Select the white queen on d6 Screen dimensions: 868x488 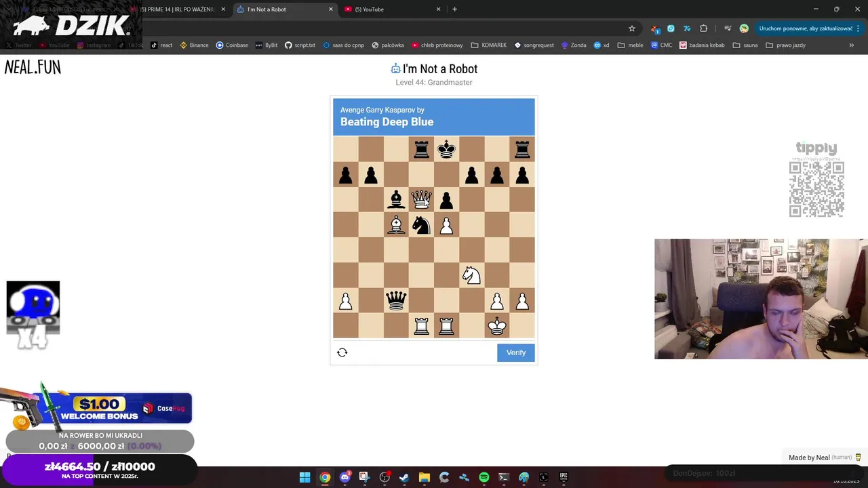(421, 199)
